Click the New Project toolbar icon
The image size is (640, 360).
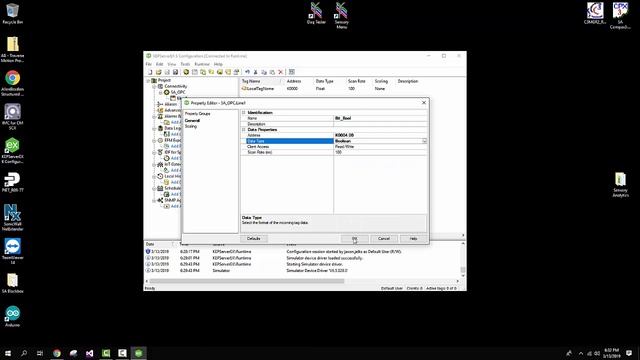(150, 72)
